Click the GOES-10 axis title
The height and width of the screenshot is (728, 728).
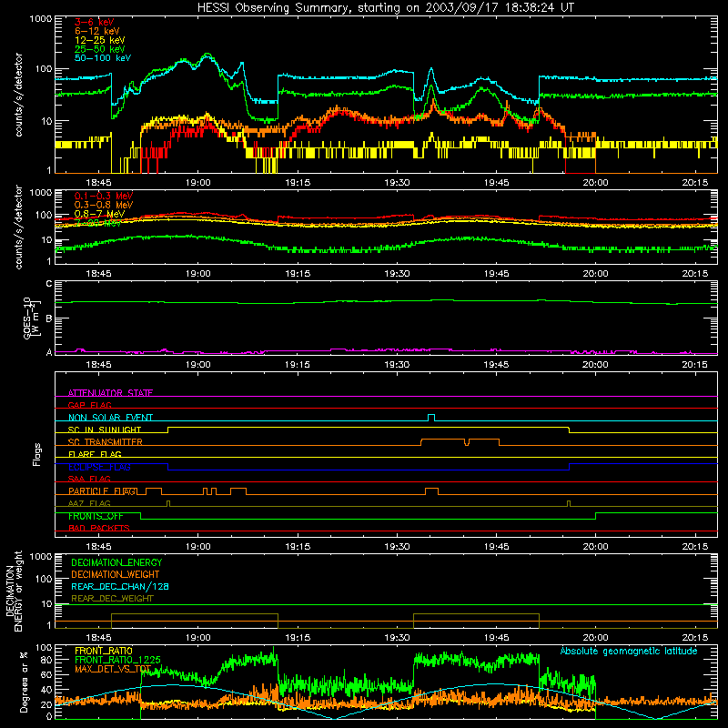point(32,318)
